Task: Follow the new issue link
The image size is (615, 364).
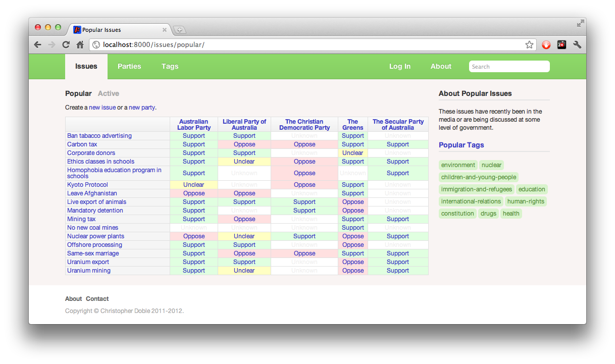Action: click(x=102, y=108)
